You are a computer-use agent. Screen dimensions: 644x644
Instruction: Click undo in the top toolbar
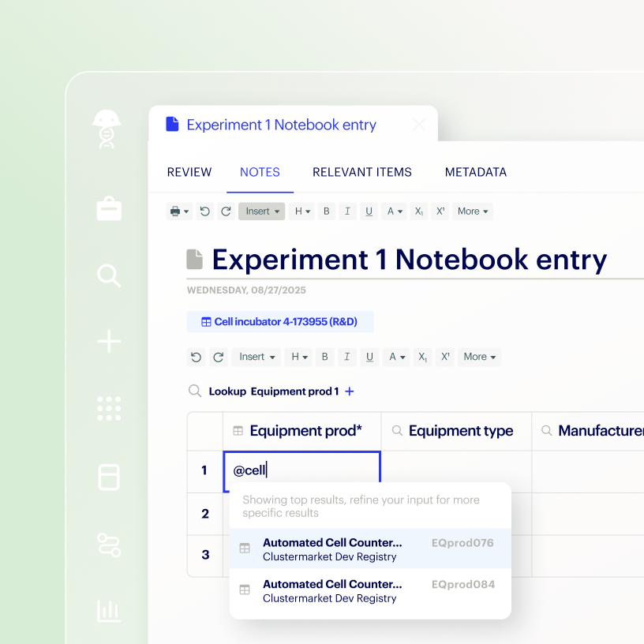point(205,212)
